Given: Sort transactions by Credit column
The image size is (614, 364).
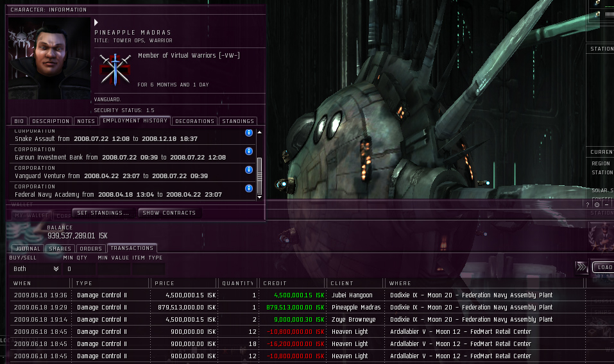Looking at the screenshot, I should (x=293, y=283).
